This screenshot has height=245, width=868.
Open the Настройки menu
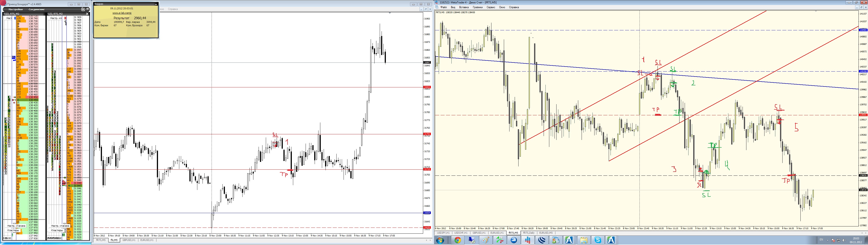(x=16, y=10)
